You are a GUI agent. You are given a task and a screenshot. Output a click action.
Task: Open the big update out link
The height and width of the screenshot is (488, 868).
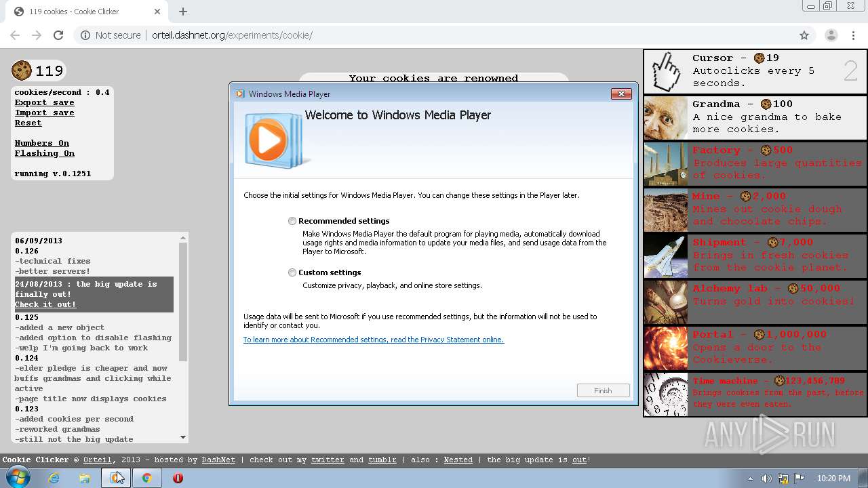coord(579,460)
